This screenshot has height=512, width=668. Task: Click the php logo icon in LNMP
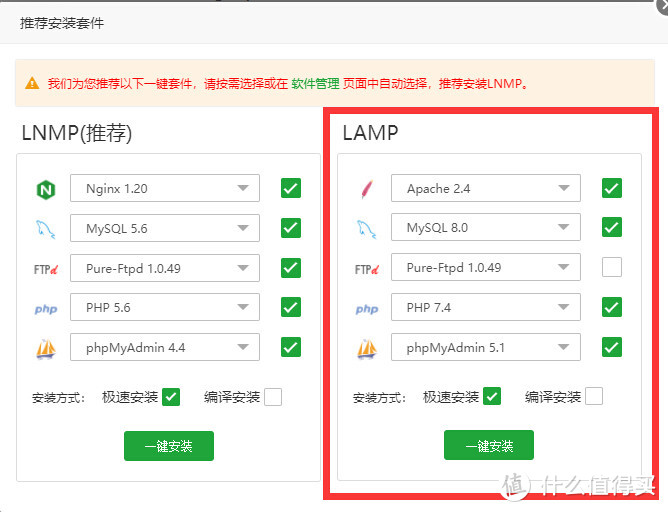tap(46, 309)
